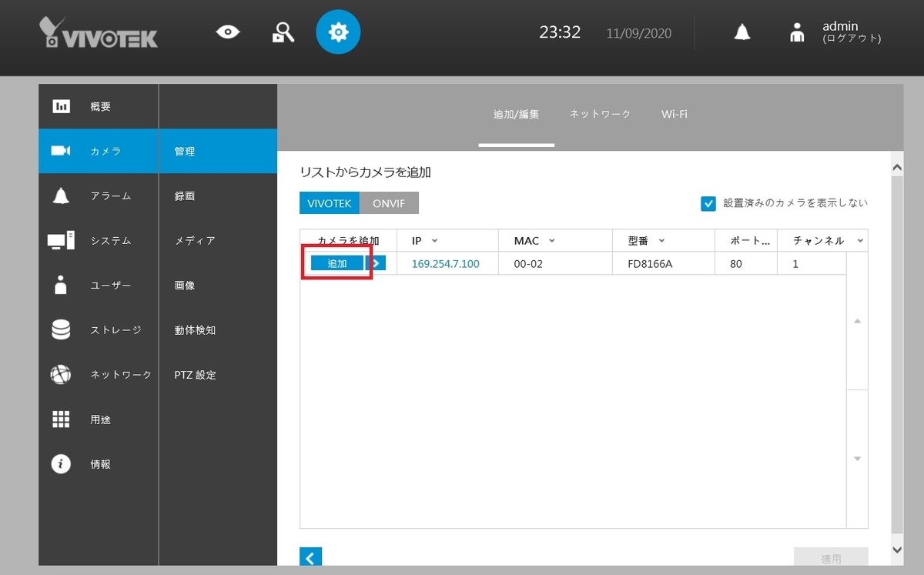Click the port value 80 cell
The height and width of the screenshot is (575, 924).
click(746, 263)
